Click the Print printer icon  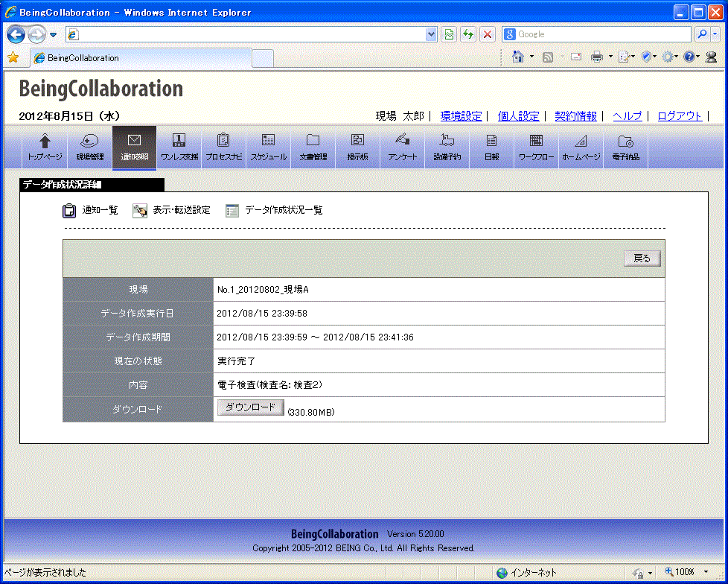596,57
